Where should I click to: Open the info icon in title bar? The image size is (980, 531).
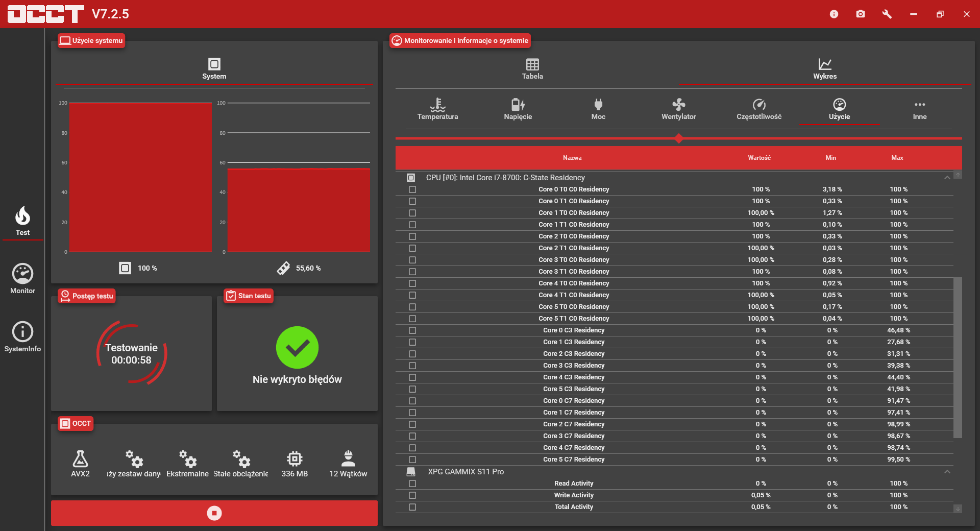coord(834,14)
